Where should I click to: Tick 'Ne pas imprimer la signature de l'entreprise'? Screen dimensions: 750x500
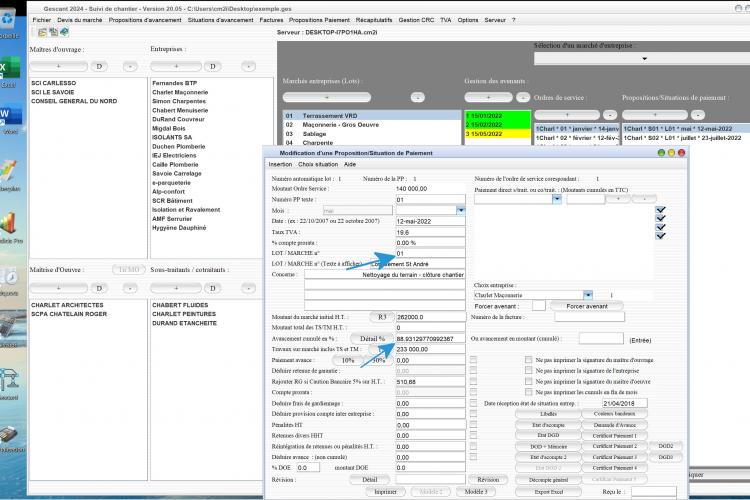click(528, 370)
